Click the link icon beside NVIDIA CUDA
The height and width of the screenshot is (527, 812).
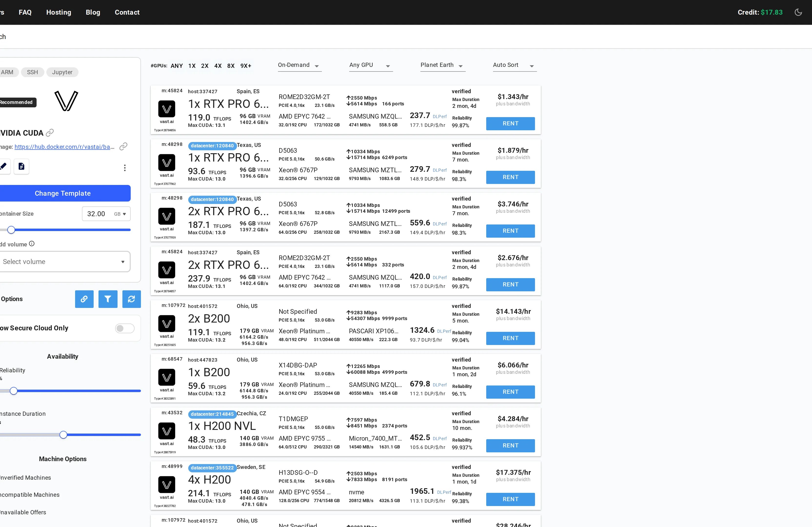pyautogui.click(x=50, y=132)
